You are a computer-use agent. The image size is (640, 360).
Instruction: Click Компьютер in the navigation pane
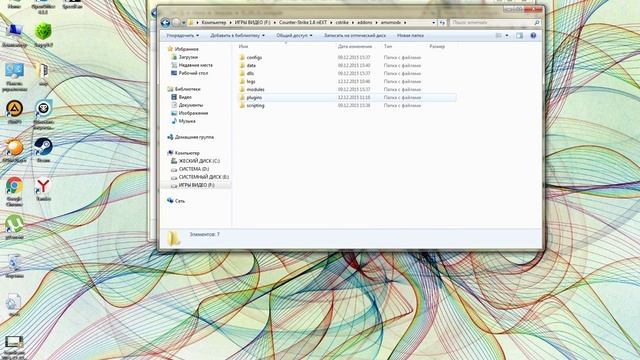click(187, 153)
